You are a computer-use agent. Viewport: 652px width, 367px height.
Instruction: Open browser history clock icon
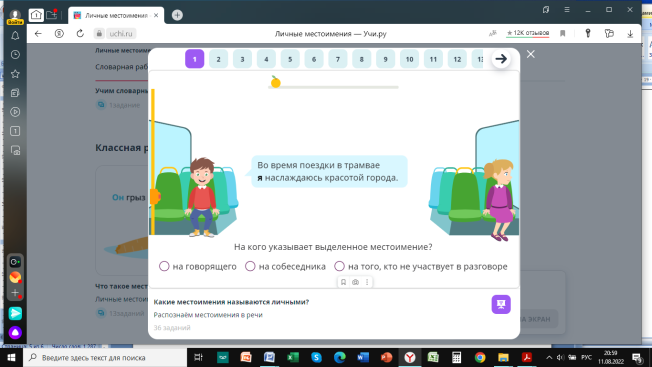[15, 54]
